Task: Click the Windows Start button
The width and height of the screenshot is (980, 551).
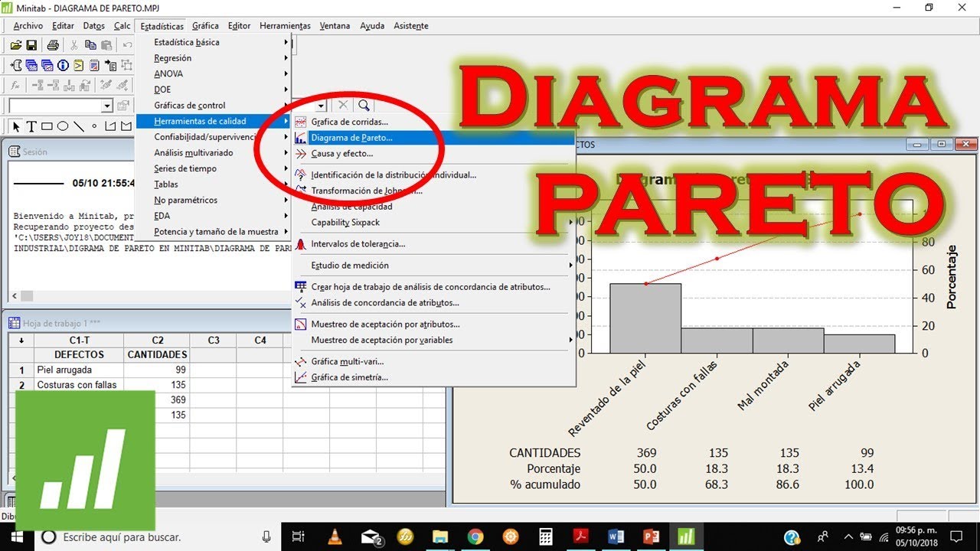Action: [17, 537]
